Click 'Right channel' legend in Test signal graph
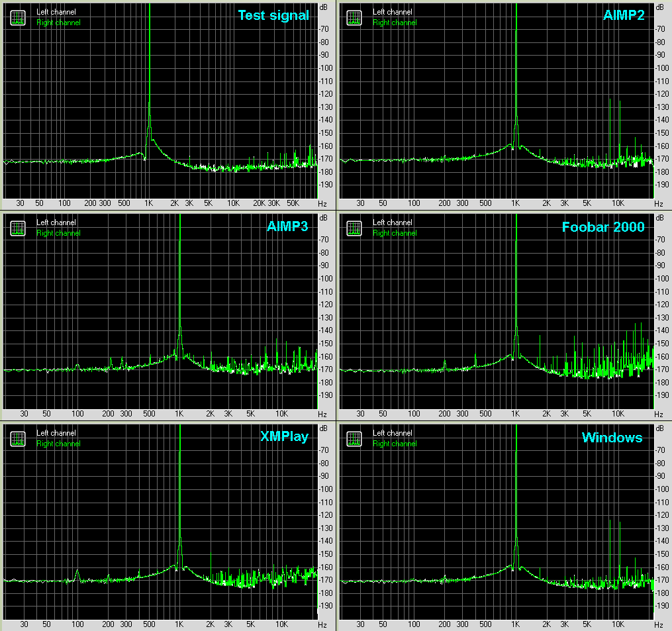The image size is (672, 631). 58,23
